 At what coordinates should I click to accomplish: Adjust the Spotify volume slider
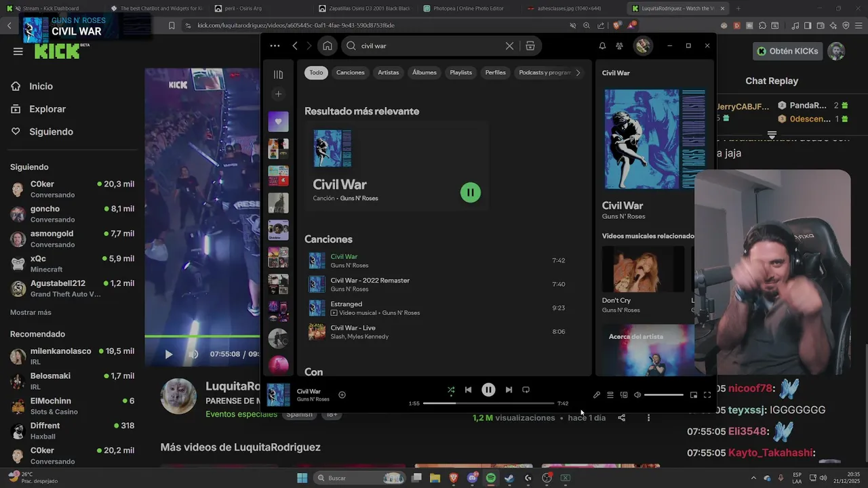664,394
